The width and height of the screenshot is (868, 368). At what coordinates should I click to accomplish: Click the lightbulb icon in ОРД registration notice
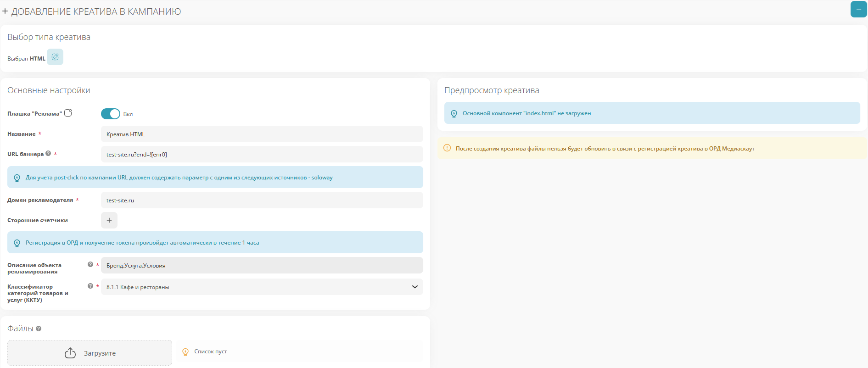(17, 243)
